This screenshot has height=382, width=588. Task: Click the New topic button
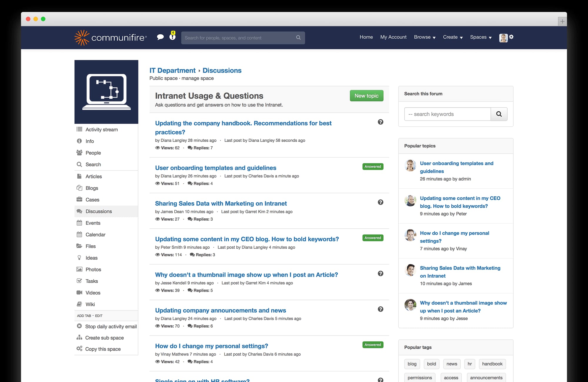pos(366,95)
